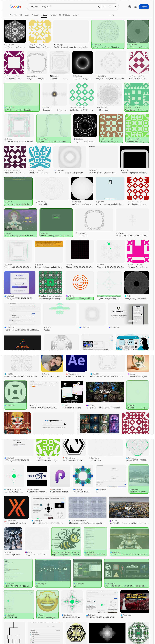Click the Lepton Search image result
Image resolution: width=155 pixels, height=644 pixels.
[54, 423]
